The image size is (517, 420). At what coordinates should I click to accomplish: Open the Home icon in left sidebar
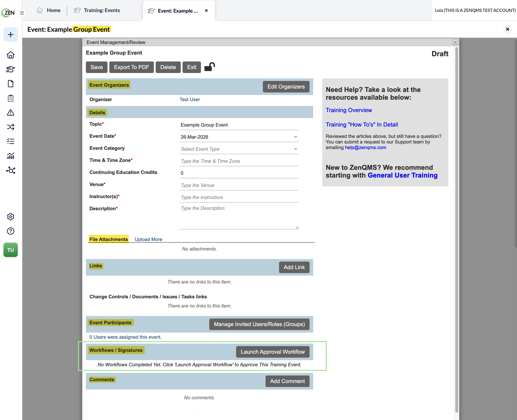11,55
